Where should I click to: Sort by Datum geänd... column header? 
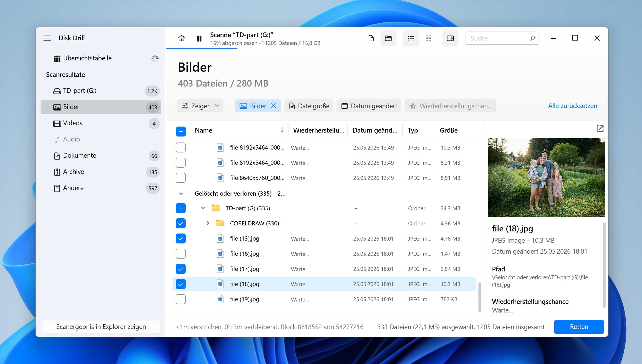pos(375,130)
